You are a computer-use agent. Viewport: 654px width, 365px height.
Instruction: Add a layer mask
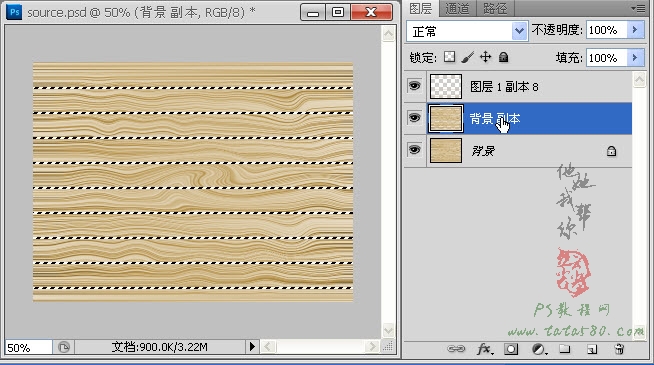[x=511, y=349]
